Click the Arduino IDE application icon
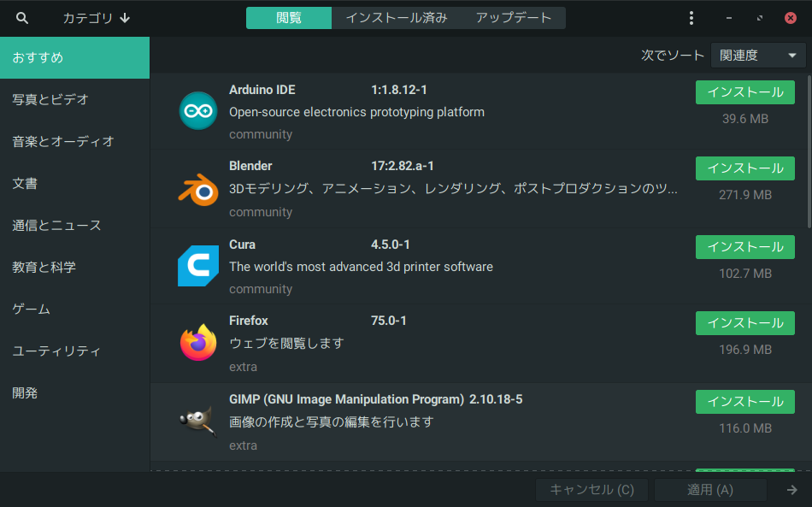The image size is (812, 507). pos(198,111)
